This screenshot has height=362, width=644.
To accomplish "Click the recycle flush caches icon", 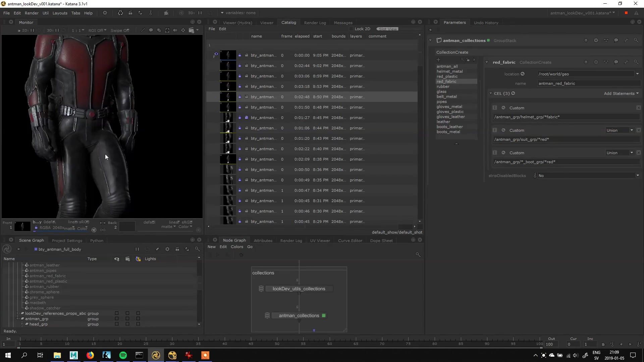I will tap(120, 13).
